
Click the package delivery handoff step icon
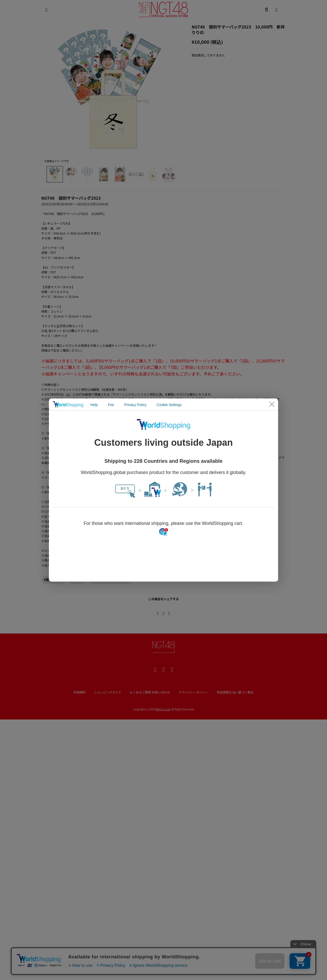(x=205, y=490)
